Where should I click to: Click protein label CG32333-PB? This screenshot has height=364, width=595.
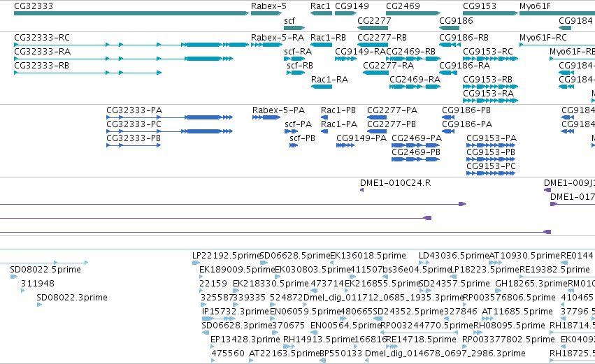pyautogui.click(x=134, y=138)
